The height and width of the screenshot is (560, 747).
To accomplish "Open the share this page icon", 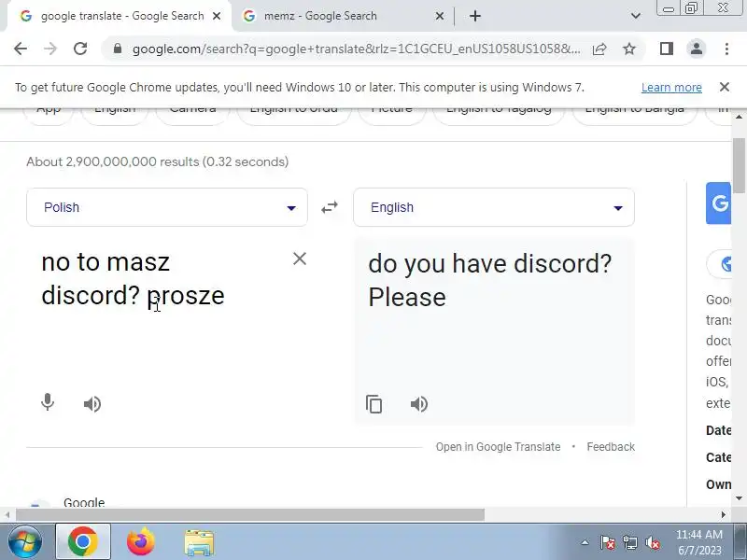I will click(599, 49).
